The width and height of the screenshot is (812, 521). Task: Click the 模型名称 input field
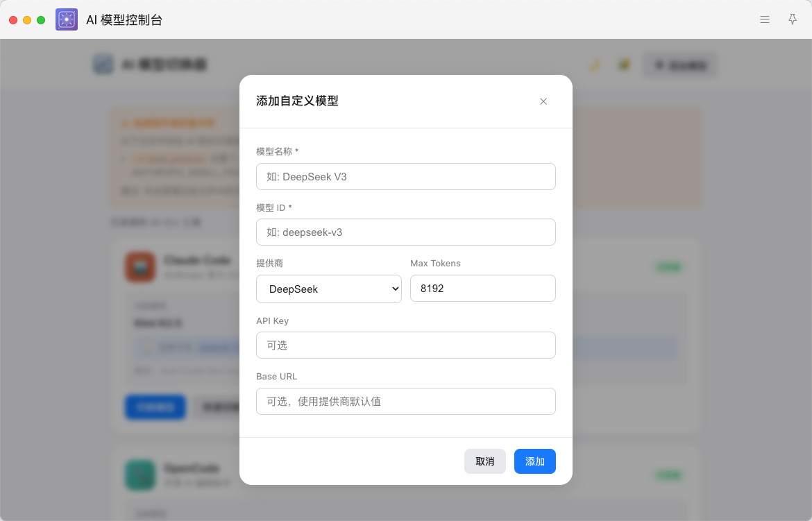pyautogui.click(x=405, y=177)
